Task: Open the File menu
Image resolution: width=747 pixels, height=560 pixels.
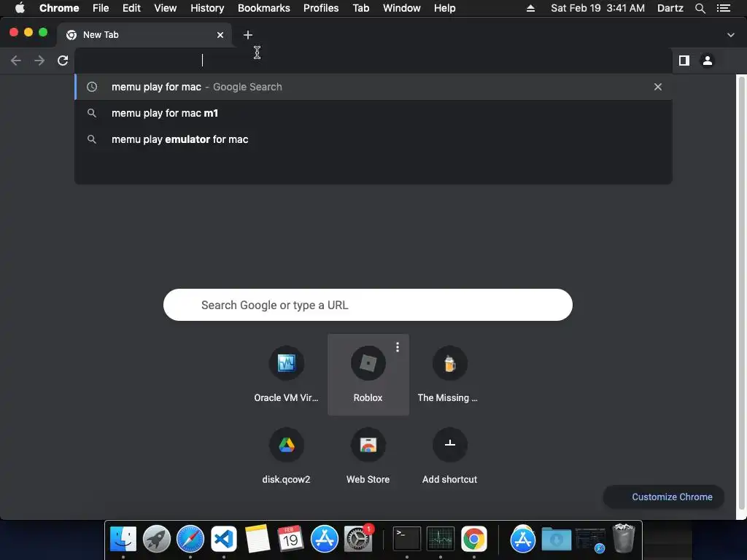Action: coord(101,8)
